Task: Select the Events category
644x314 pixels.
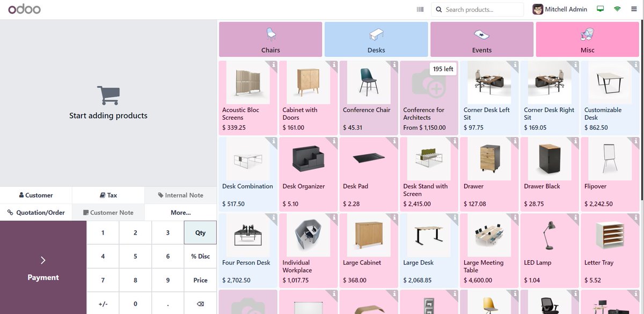Action: (482, 39)
